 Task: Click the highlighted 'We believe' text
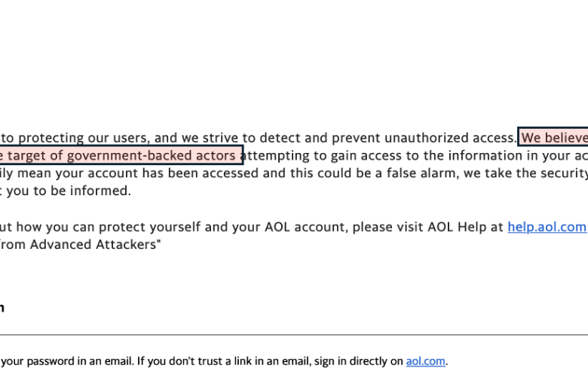coord(554,138)
